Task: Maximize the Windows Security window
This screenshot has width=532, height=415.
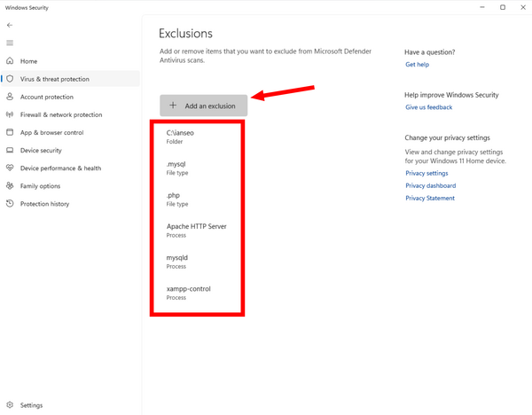Action: 503,7
